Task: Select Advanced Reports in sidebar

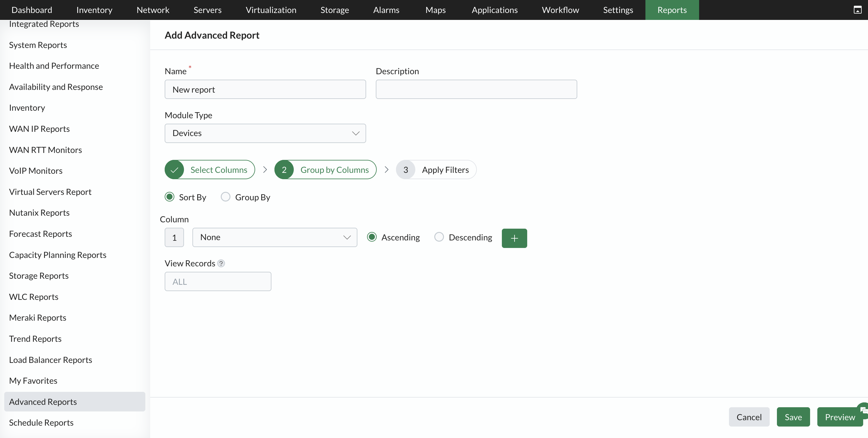Action: [74, 401]
